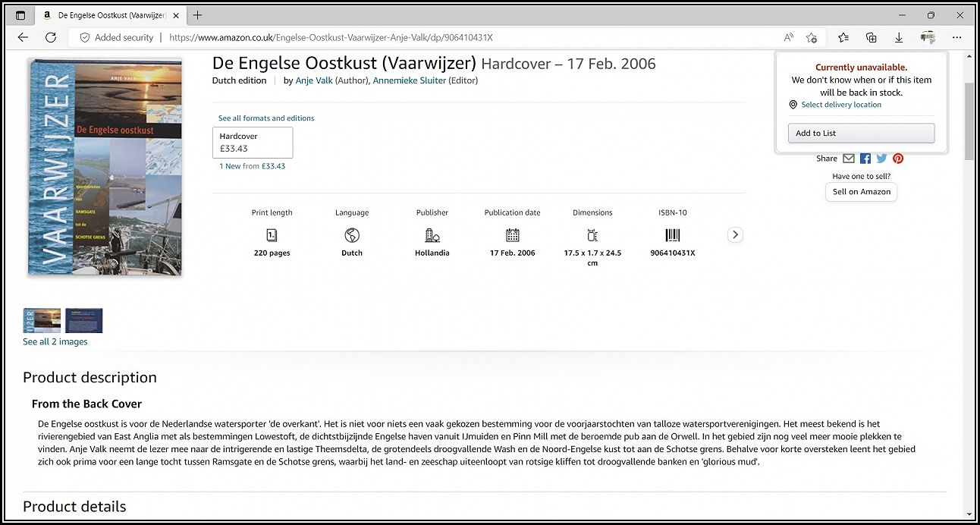
Task: Click the Dimensions icon
Action: 592,235
